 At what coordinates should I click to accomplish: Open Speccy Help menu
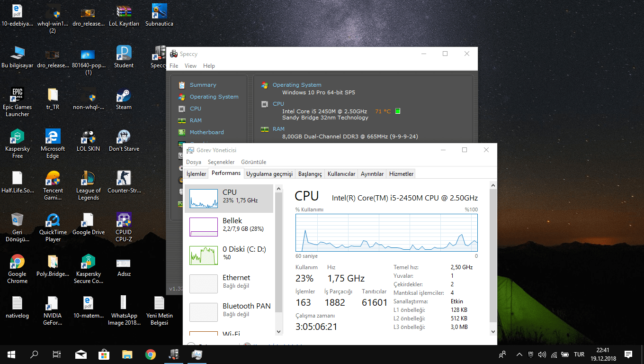point(209,66)
